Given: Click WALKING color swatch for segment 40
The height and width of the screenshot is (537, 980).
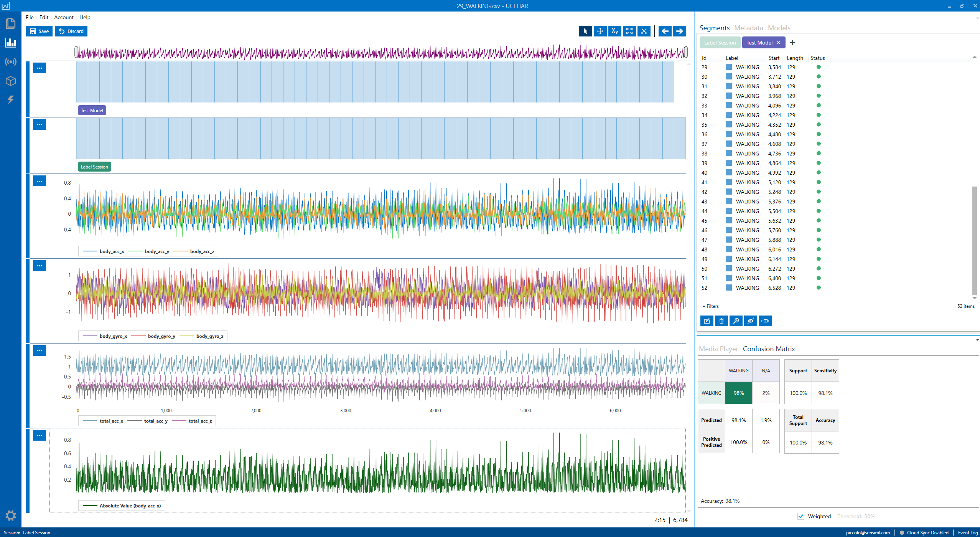Looking at the screenshot, I should [728, 173].
